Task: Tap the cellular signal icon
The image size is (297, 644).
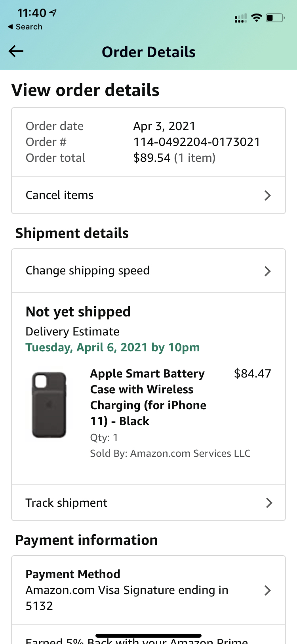Action: point(241,18)
